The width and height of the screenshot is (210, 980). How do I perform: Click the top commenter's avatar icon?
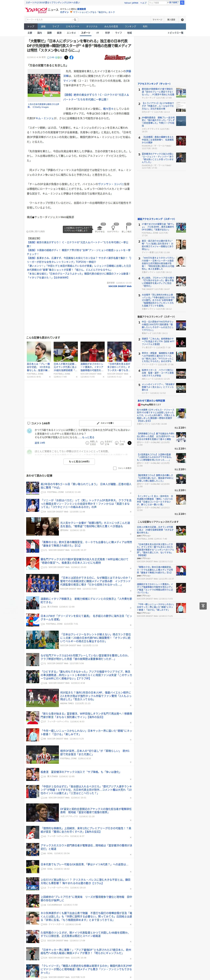coord(29,431)
